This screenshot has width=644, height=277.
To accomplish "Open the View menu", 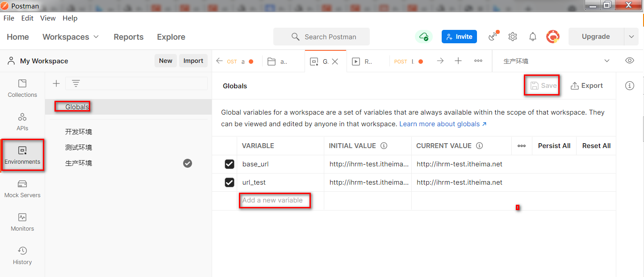I will click(x=48, y=18).
